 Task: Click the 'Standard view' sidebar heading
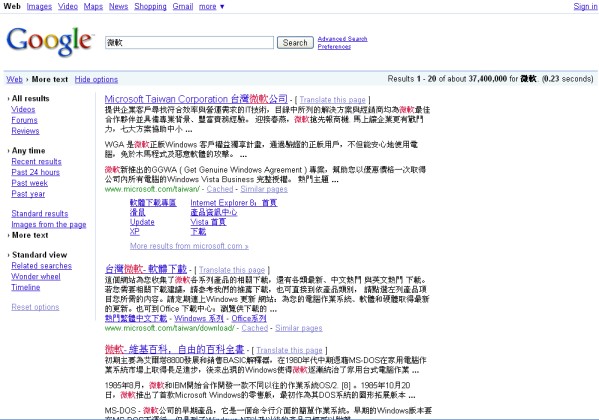pos(39,255)
